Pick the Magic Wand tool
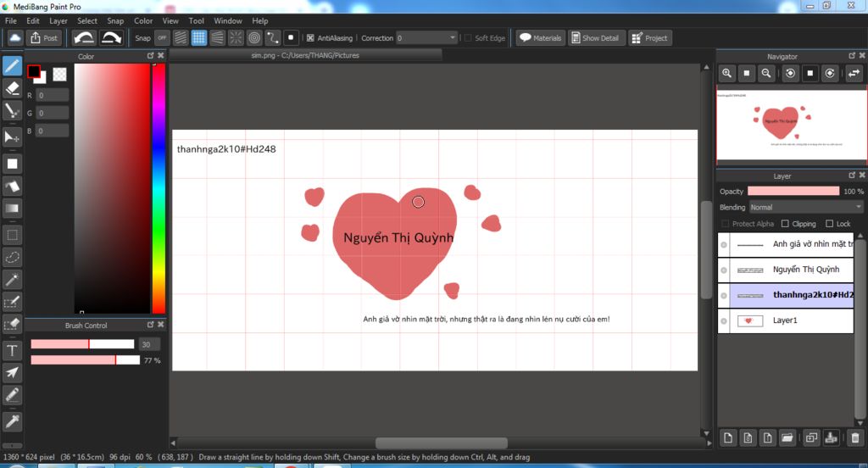The height and width of the screenshot is (468, 868). click(12, 280)
